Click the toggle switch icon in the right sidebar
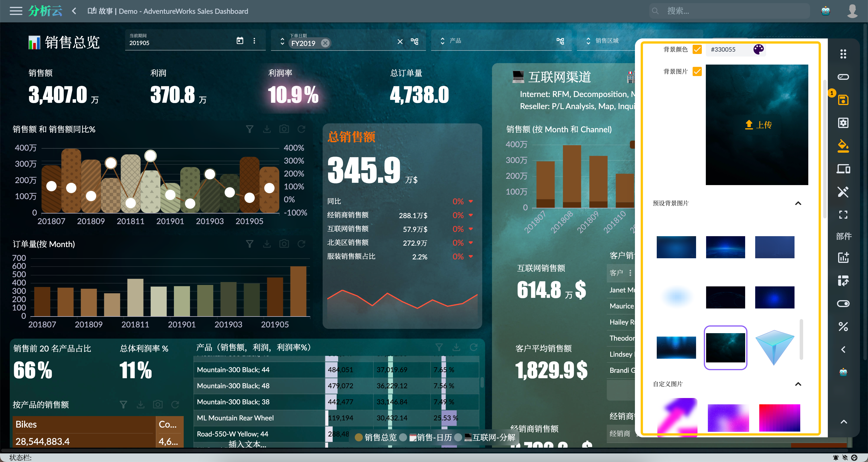The width and height of the screenshot is (868, 462). coord(843,304)
